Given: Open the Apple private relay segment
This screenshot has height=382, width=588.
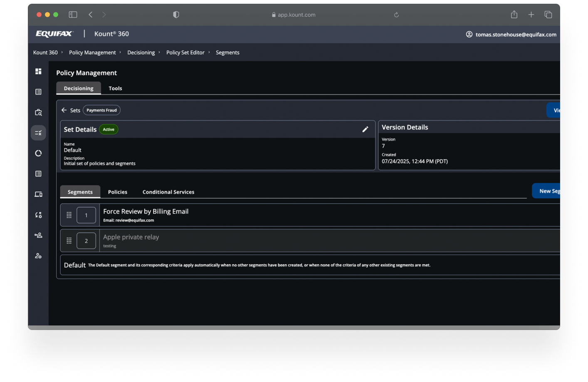Looking at the screenshot, I should coord(310,241).
